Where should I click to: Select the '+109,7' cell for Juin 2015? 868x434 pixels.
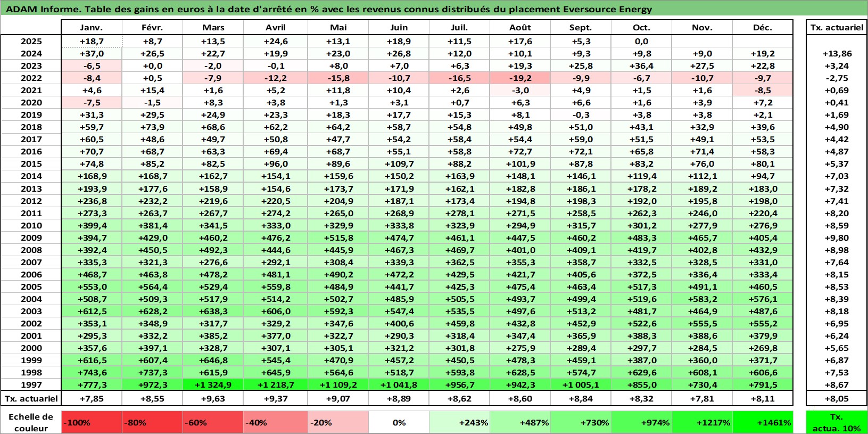tap(399, 163)
